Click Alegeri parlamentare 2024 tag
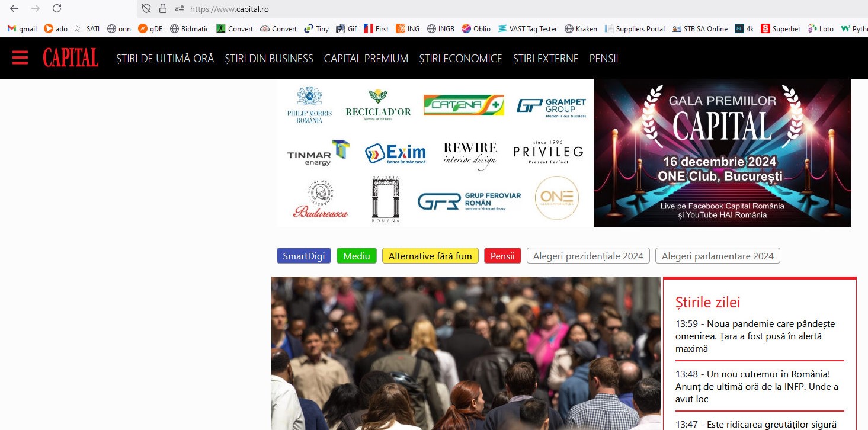 pyautogui.click(x=718, y=256)
